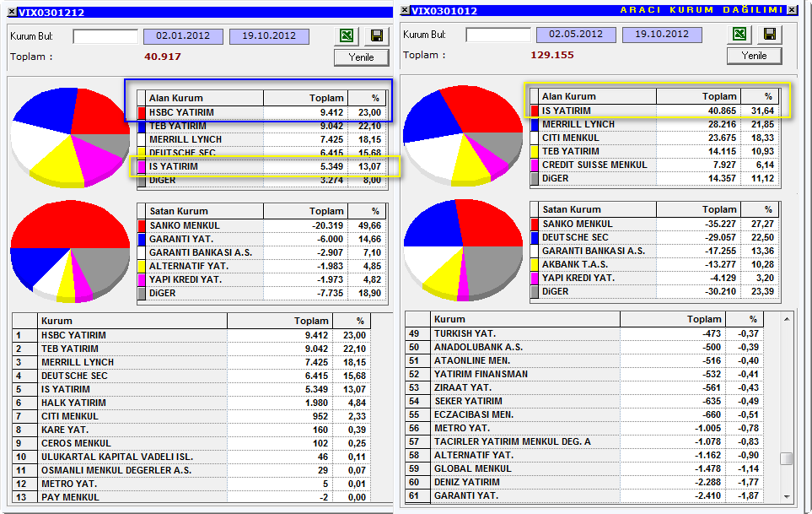Image resolution: width=812 pixels, height=514 pixels.
Task: Open end date 19.10.2012 in VIX0301212
Action: click(x=269, y=36)
